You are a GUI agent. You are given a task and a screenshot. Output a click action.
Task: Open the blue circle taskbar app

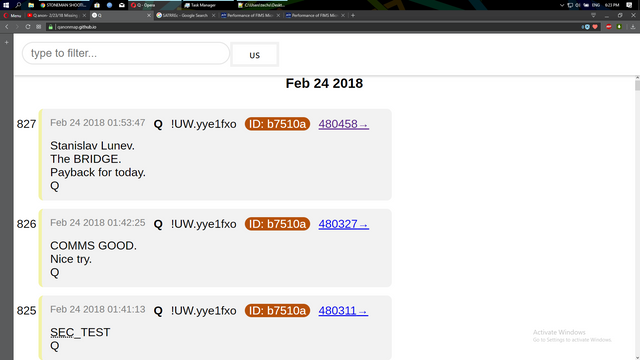click(x=109, y=5)
